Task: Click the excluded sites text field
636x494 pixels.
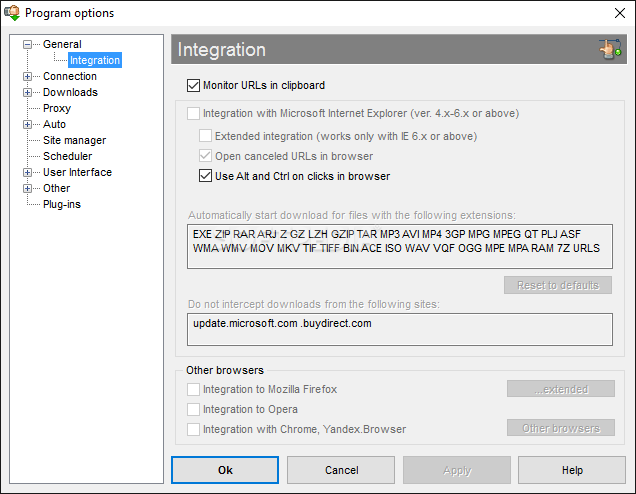Action: [x=400, y=329]
